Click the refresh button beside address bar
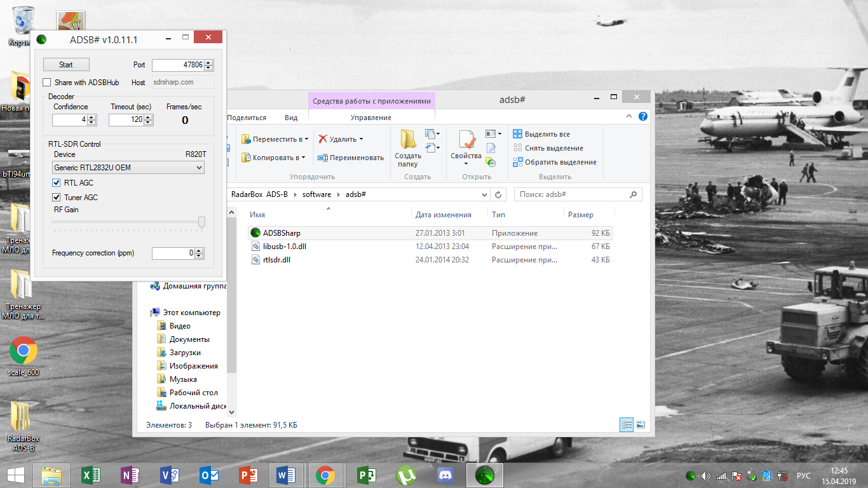This screenshot has width=868, height=488. (499, 194)
